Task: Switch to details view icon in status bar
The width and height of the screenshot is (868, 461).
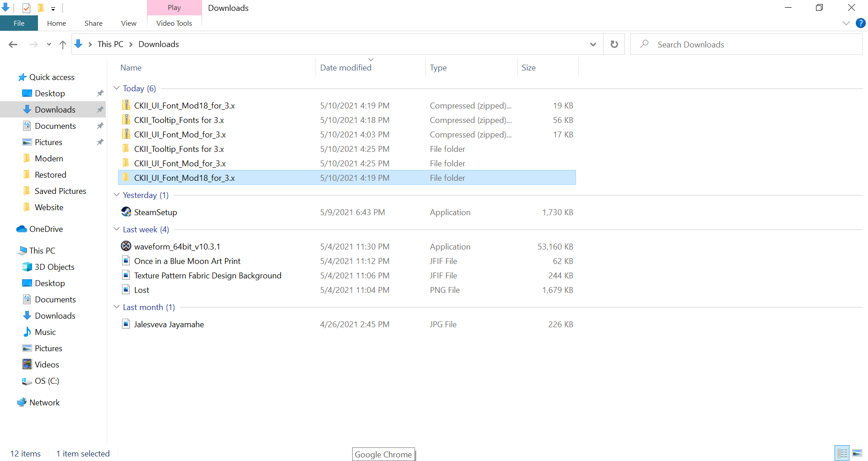Action: point(842,453)
